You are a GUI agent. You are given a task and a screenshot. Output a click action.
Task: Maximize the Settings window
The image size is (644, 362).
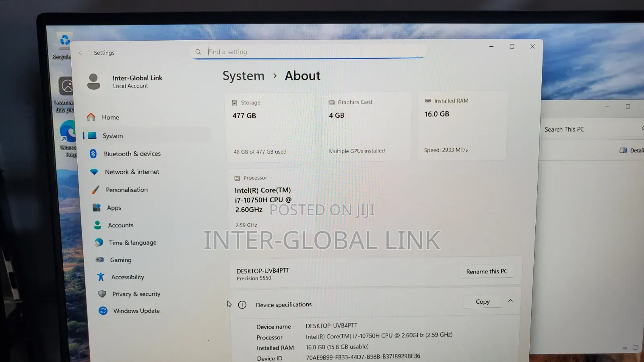pos(512,47)
